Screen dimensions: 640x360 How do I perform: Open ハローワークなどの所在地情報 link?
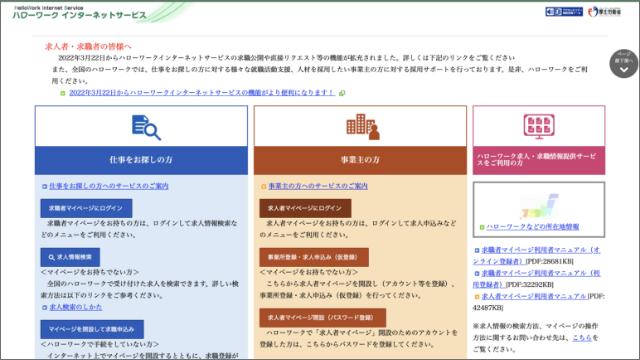533,227
